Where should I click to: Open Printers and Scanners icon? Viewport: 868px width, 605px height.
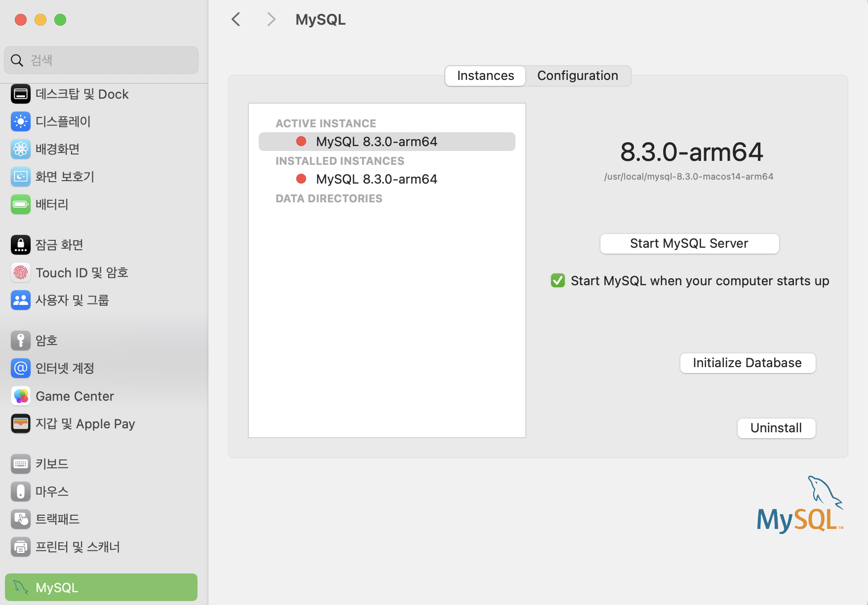coord(21,547)
